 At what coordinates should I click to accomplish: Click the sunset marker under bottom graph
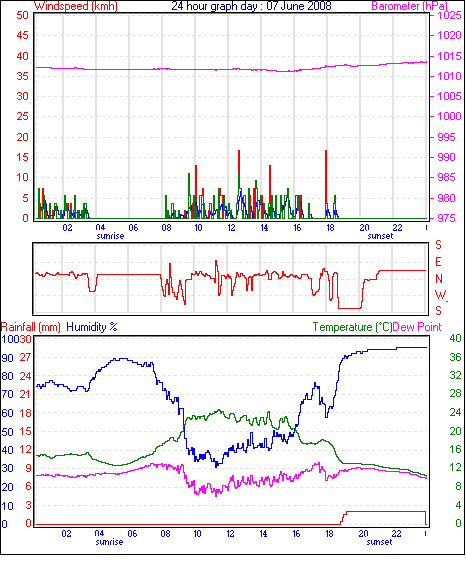point(379,542)
